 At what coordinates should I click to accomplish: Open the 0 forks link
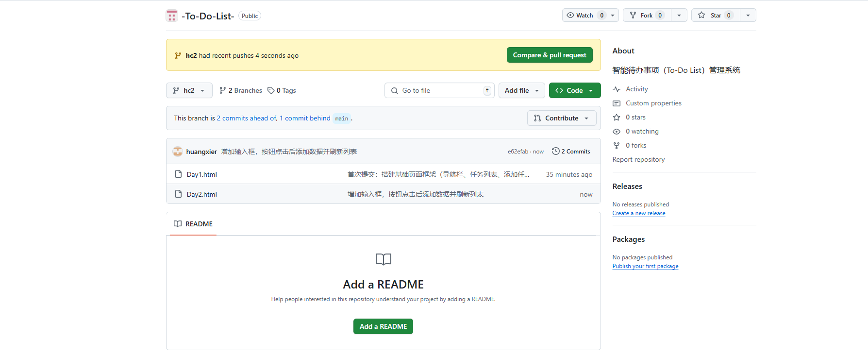point(636,145)
